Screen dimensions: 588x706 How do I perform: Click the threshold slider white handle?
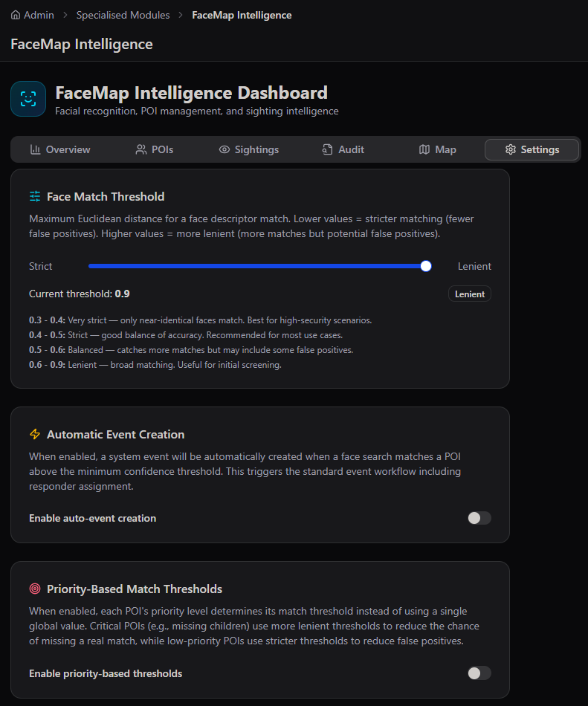coord(425,266)
